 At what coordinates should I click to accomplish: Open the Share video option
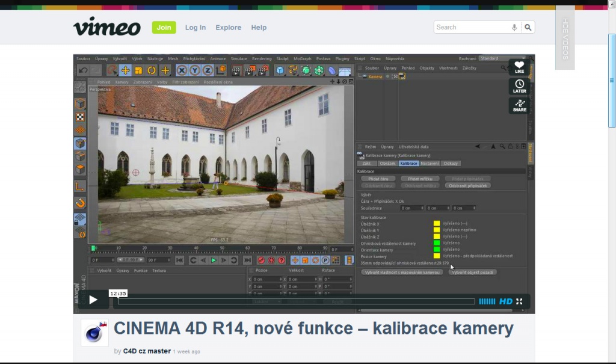(x=519, y=105)
